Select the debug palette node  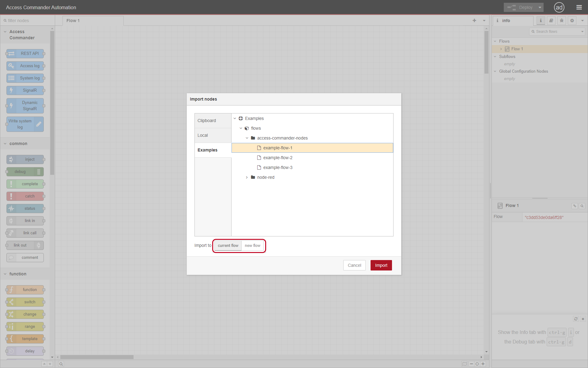25,172
